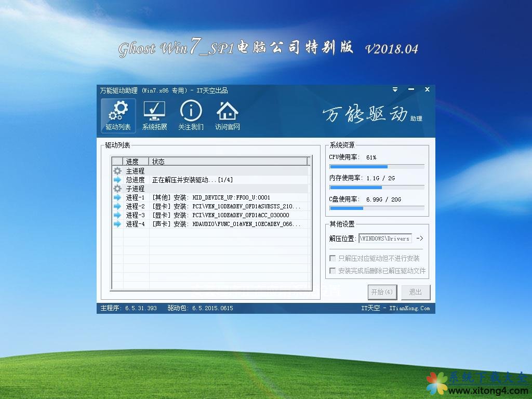Open the 驱动列表 driver list tab
532x399 pixels.
click(x=118, y=115)
